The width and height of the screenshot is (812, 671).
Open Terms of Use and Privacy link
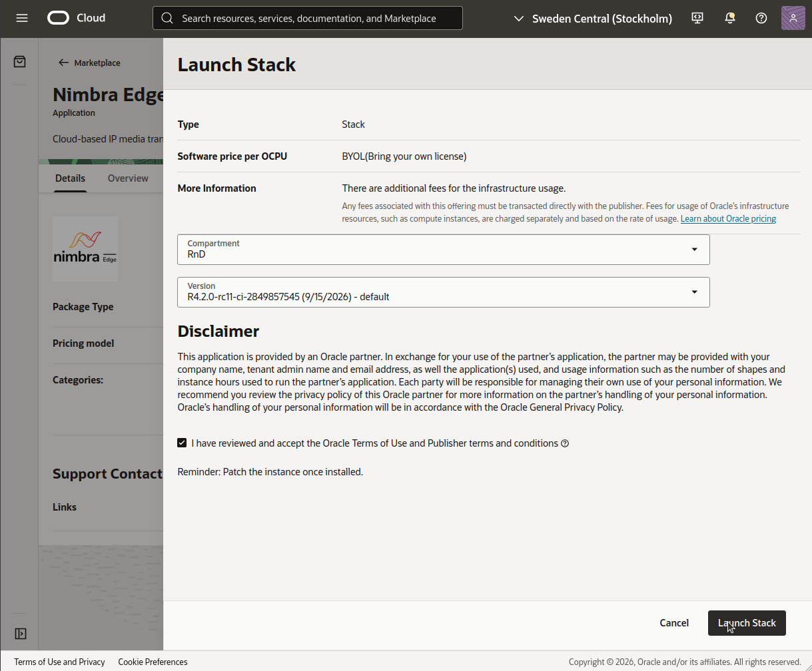pyautogui.click(x=59, y=662)
